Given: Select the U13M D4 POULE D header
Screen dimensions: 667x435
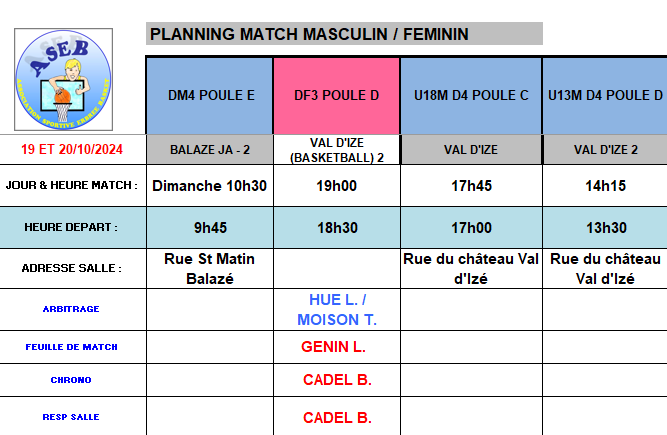Looking at the screenshot, I should click(605, 96).
